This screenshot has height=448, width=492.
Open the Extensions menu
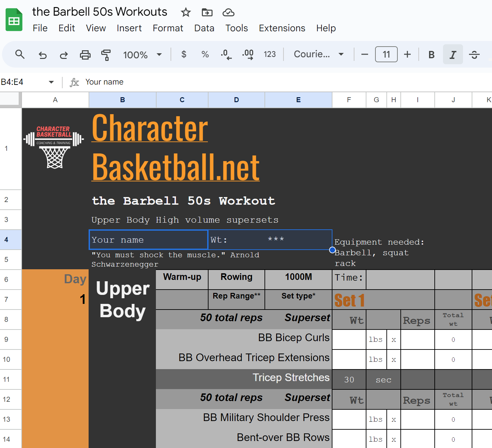pyautogui.click(x=282, y=28)
